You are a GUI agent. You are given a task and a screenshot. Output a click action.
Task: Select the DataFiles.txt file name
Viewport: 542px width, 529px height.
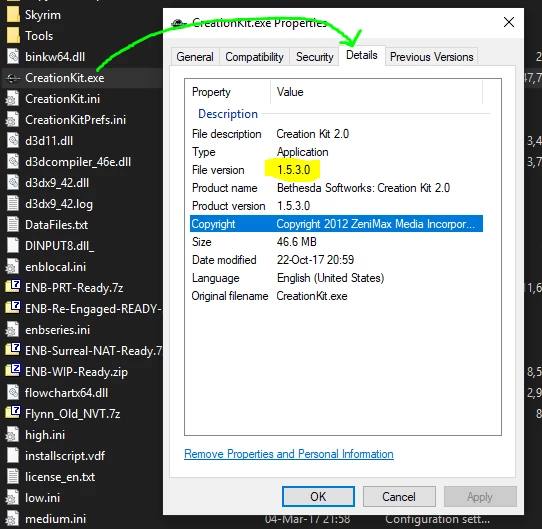click(56, 225)
